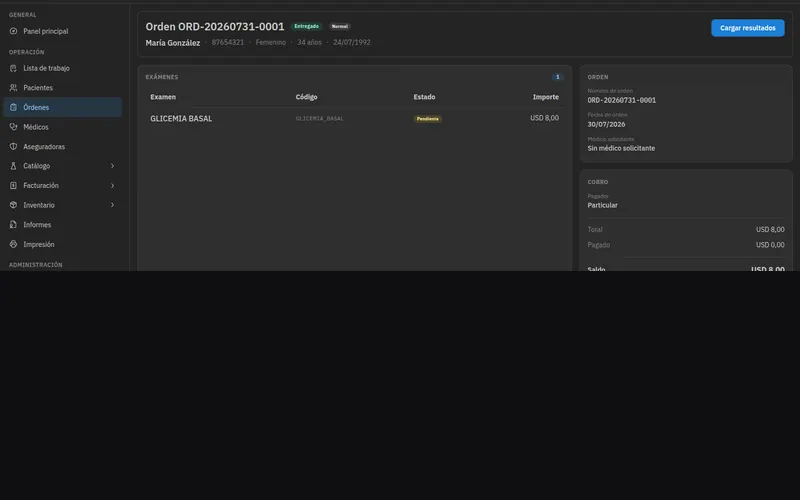800x500 pixels.
Task: Click the Inventario box icon
Action: pyautogui.click(x=13, y=205)
